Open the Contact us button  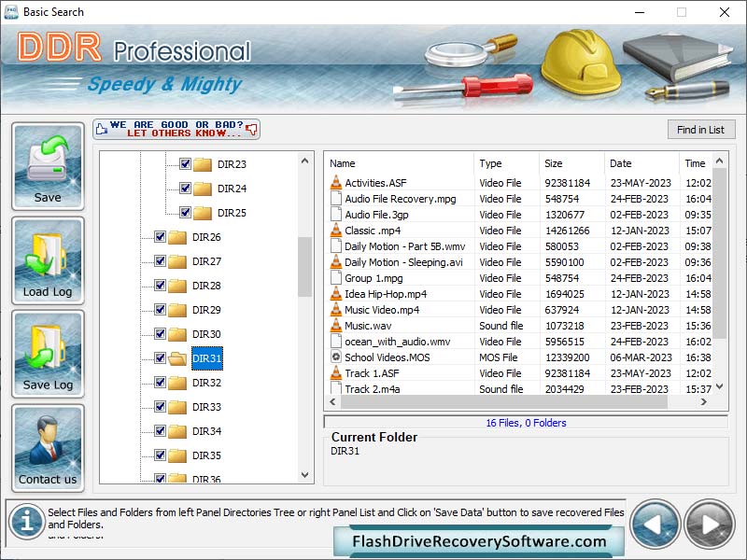pyautogui.click(x=48, y=448)
